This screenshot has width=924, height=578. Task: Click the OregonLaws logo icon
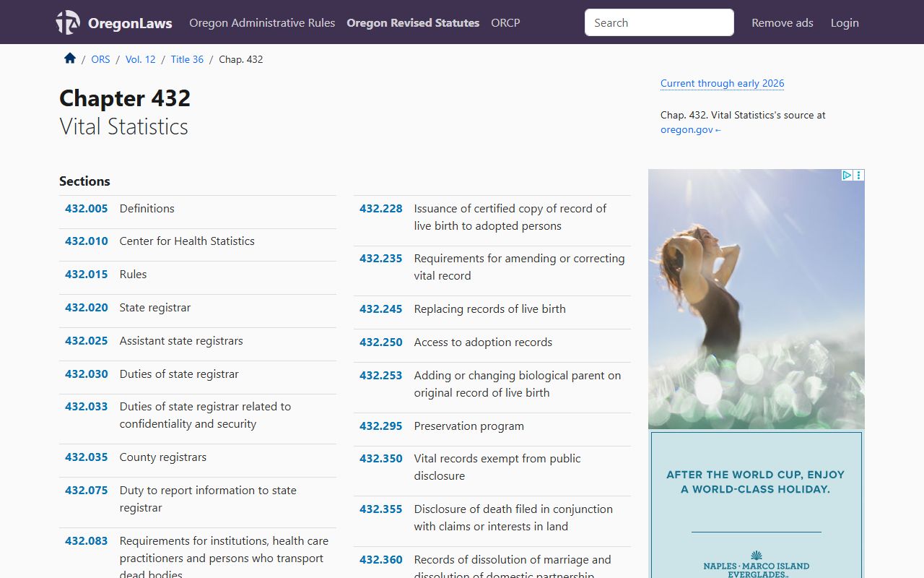click(68, 22)
